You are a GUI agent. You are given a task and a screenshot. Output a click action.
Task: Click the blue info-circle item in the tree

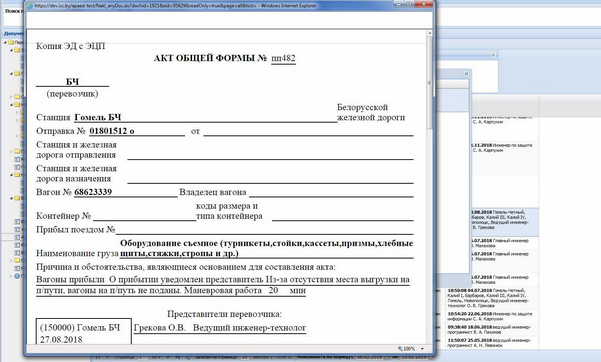point(17,276)
